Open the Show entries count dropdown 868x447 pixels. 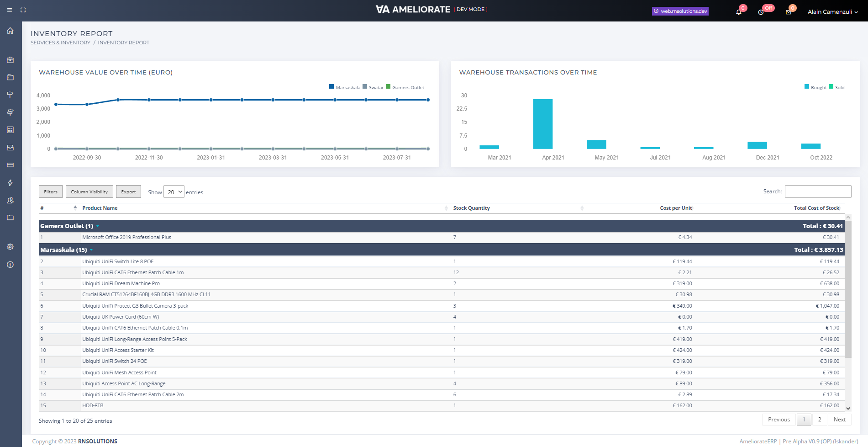click(174, 192)
